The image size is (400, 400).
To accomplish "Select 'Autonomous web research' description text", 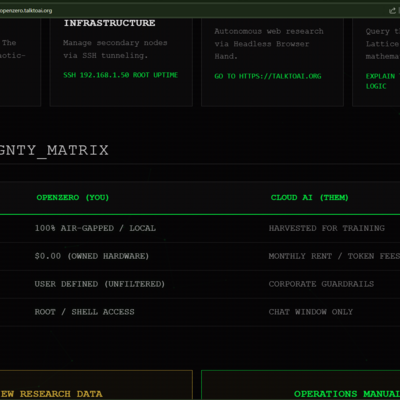I will coord(269,44).
